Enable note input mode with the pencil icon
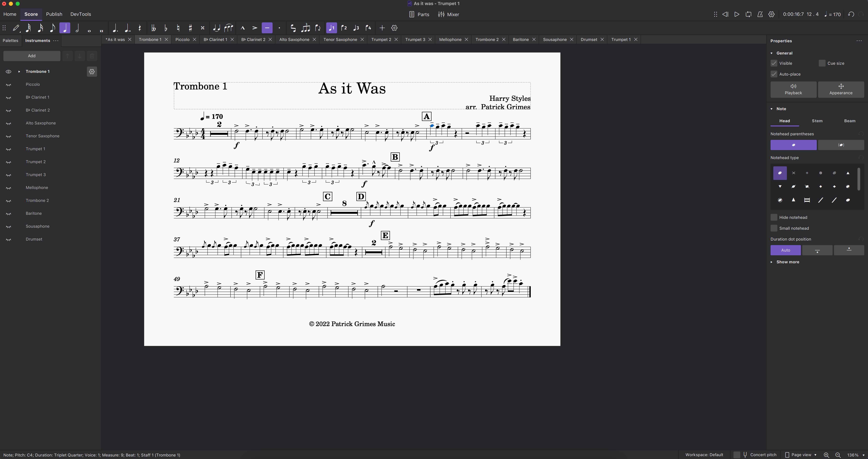The image size is (868, 459). pyautogui.click(x=16, y=28)
